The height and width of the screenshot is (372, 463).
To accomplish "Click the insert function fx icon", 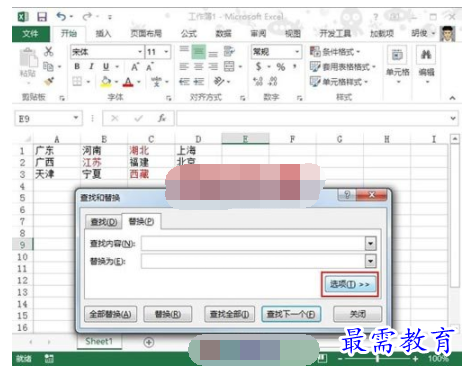I will tap(162, 118).
